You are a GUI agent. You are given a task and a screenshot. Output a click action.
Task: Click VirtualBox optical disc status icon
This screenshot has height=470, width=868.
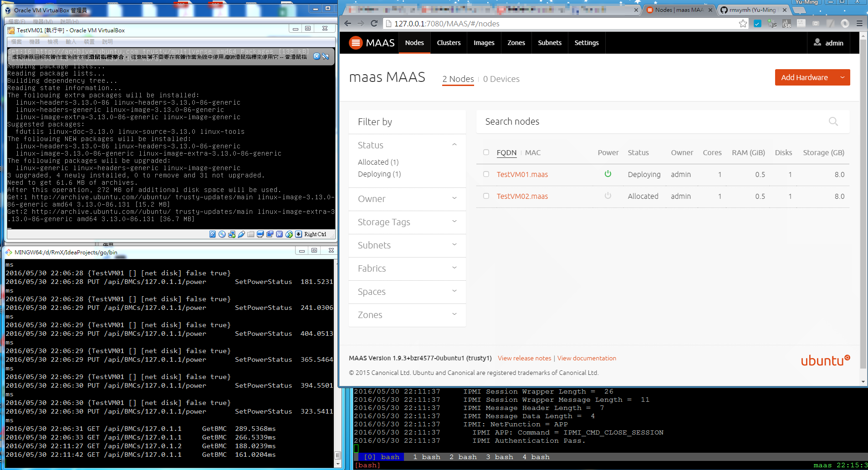222,234
